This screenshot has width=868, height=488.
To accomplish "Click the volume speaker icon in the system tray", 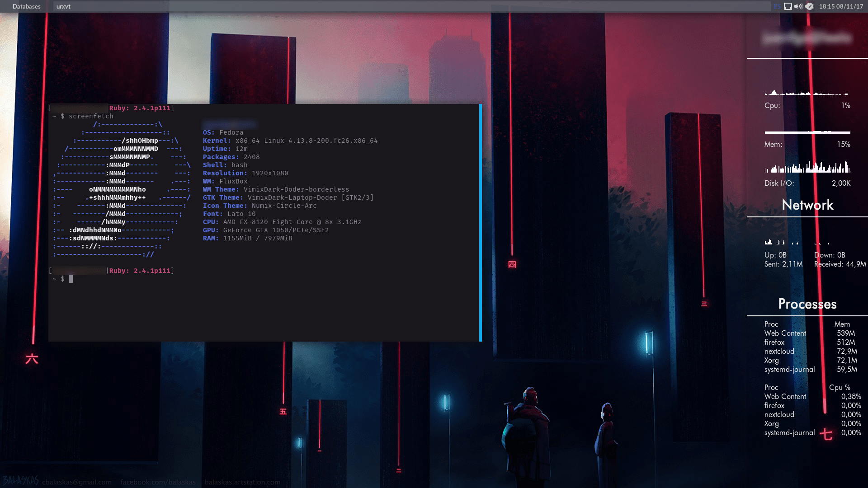I will point(798,6).
